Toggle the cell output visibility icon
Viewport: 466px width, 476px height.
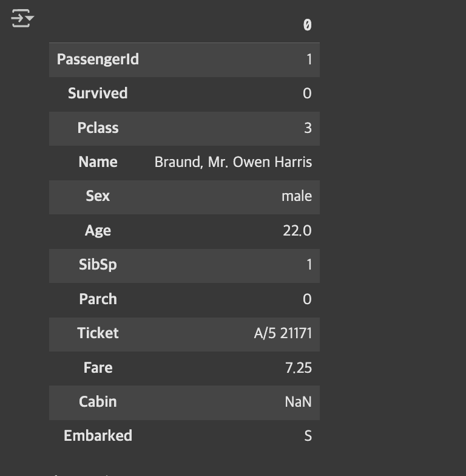click(x=22, y=18)
